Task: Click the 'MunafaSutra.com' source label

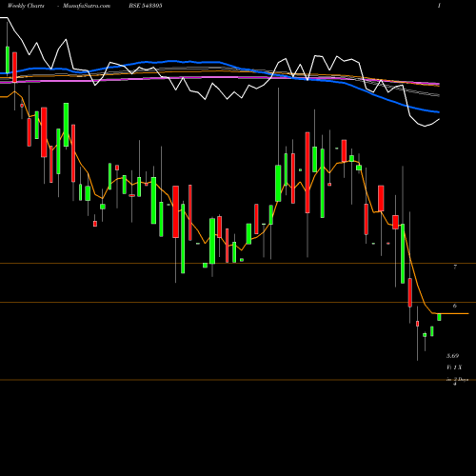Action: click(x=87, y=6)
